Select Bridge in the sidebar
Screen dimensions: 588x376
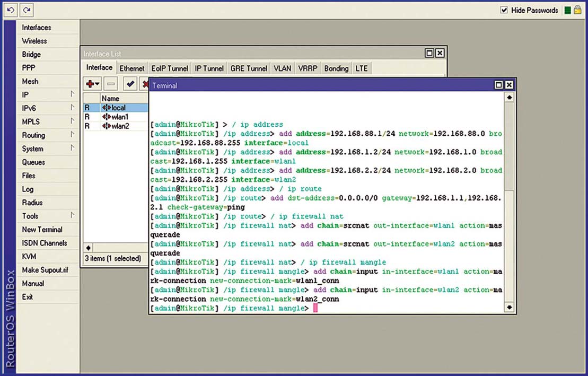(x=48, y=55)
